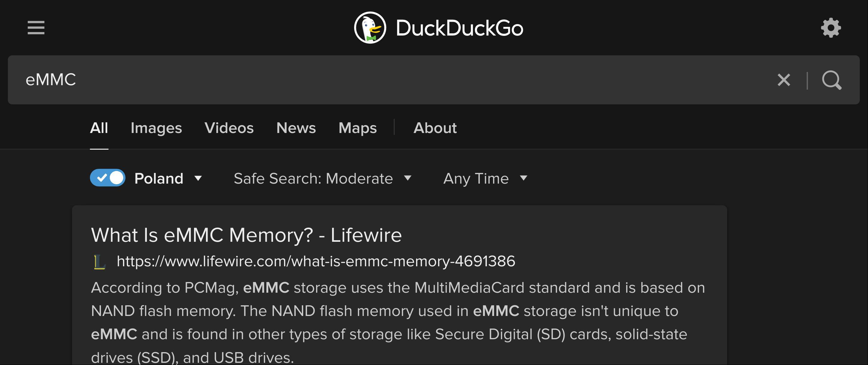Screen dimensions: 868x365
Task: Open the Any Time filter dropdown
Action: pos(485,179)
